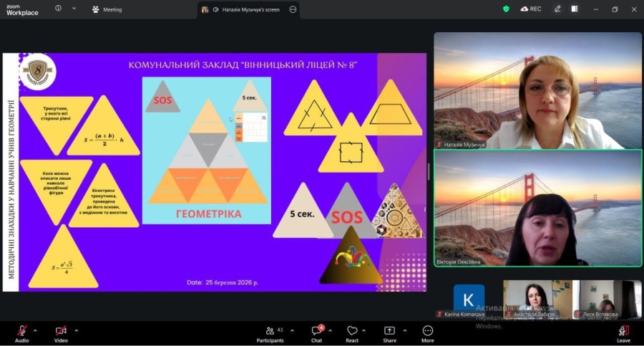
Task: Click the green encryption shield icon
Action: point(506,9)
